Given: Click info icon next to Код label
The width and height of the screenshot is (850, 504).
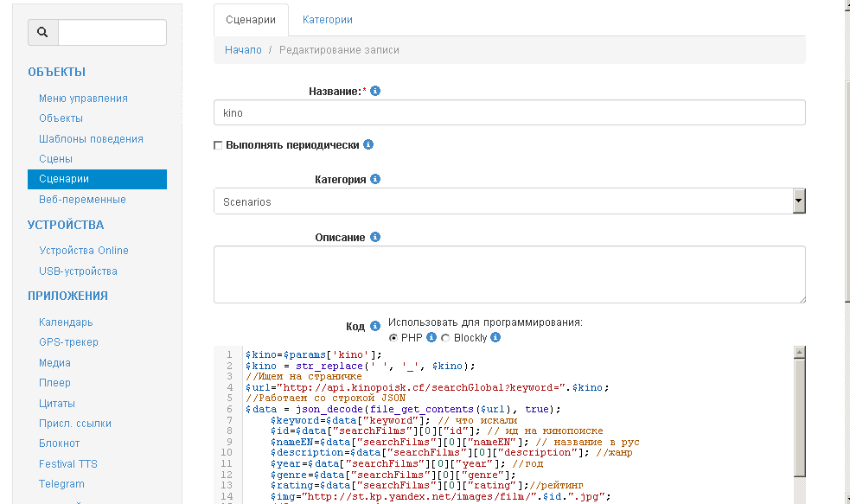Looking at the screenshot, I should pyautogui.click(x=375, y=326).
